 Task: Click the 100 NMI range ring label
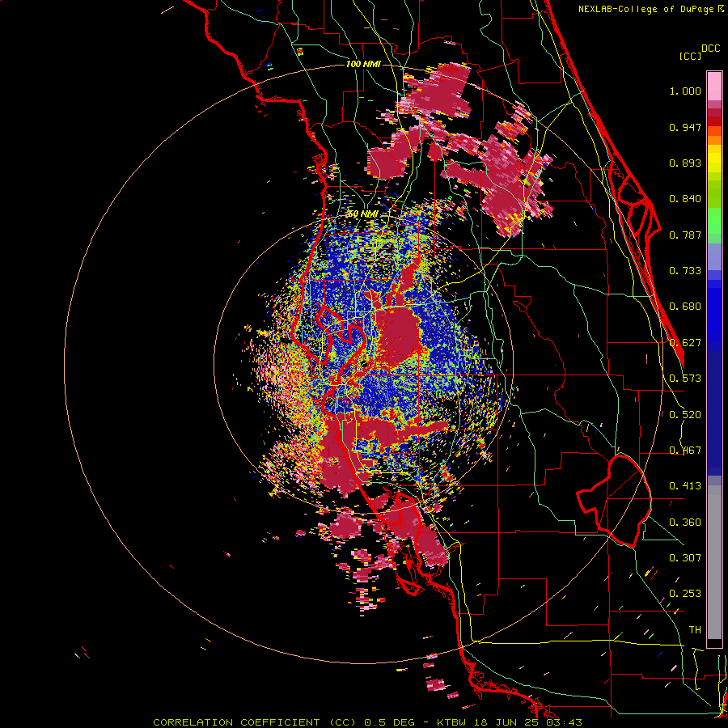(363, 64)
